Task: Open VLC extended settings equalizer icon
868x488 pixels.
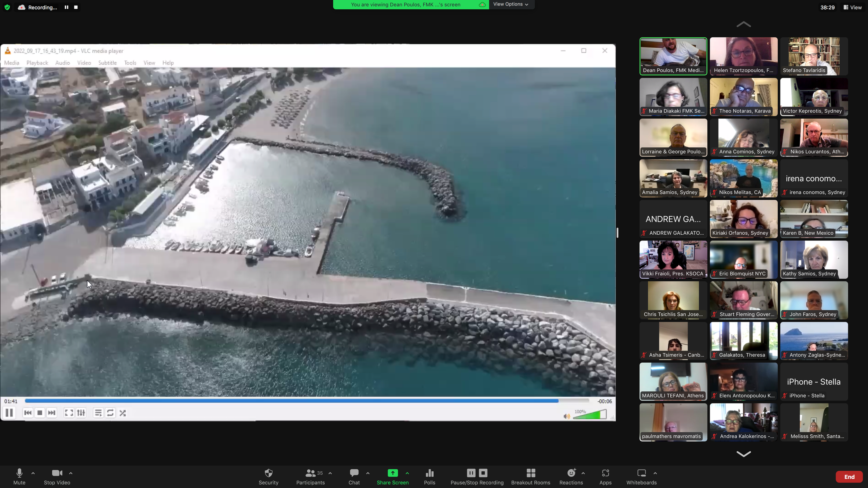Action: 81,413
